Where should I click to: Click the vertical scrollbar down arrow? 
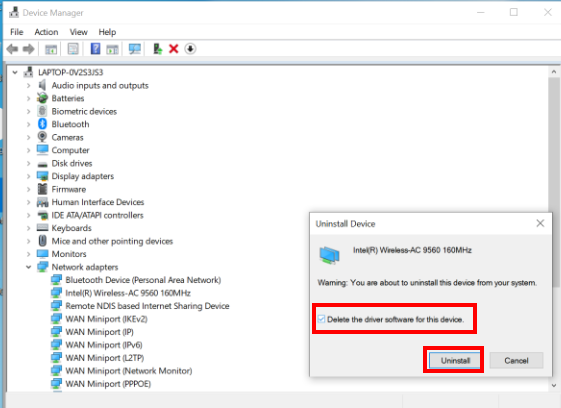point(554,385)
